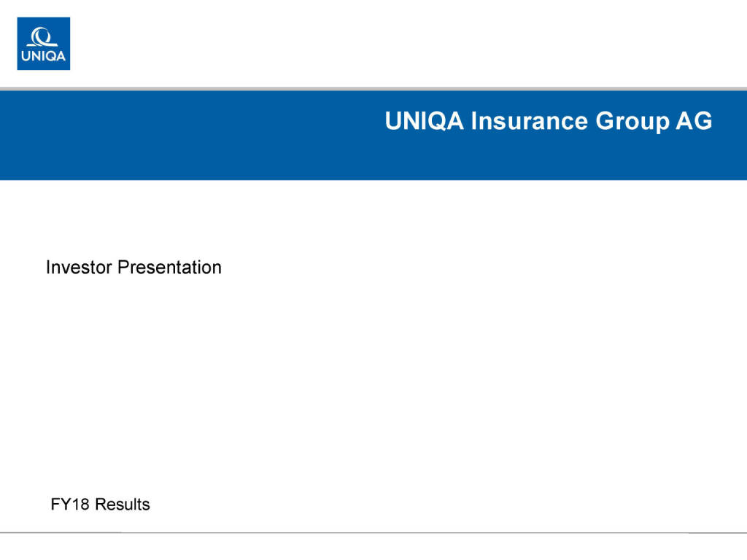Click the UNIQA wordmark inside the logo square
The image size is (747, 560).
coord(44,58)
